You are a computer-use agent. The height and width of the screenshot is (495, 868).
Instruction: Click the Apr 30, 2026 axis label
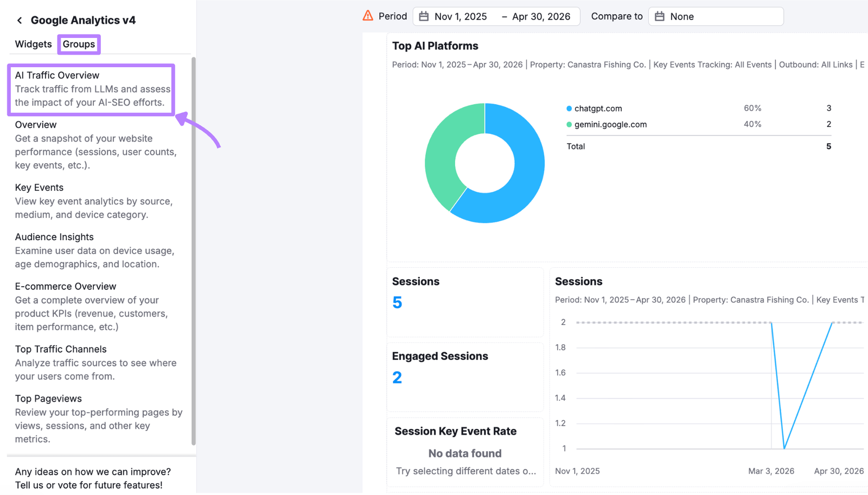pos(839,471)
